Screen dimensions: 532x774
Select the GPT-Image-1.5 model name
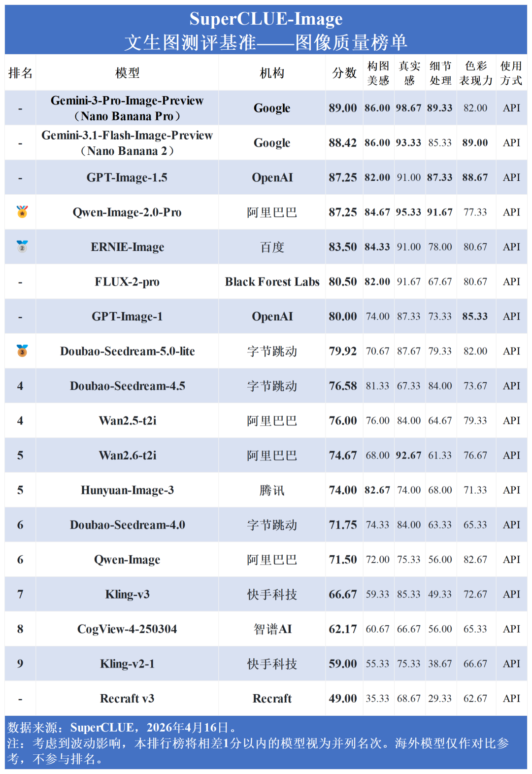coord(127,177)
